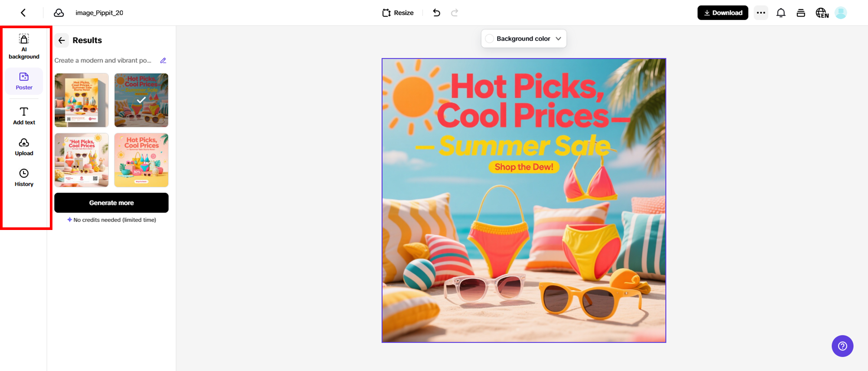Open the History panel
Screen dimensions: 868x371
(24, 178)
